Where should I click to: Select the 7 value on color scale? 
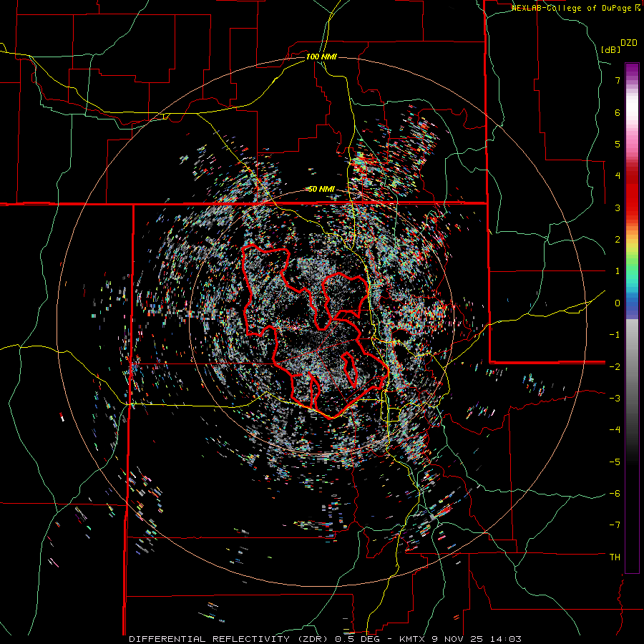618,80
